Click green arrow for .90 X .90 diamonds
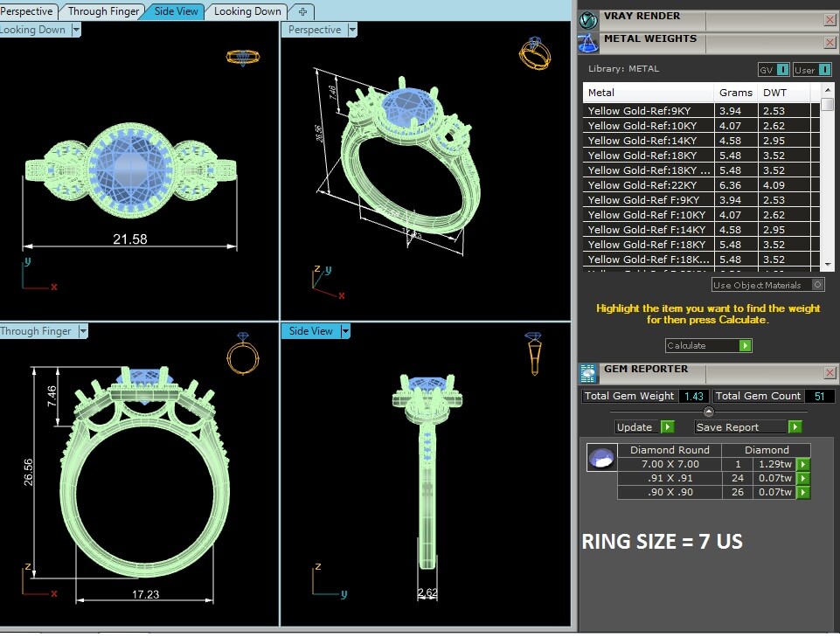Viewport: 840px width, 637px height. 802,492
